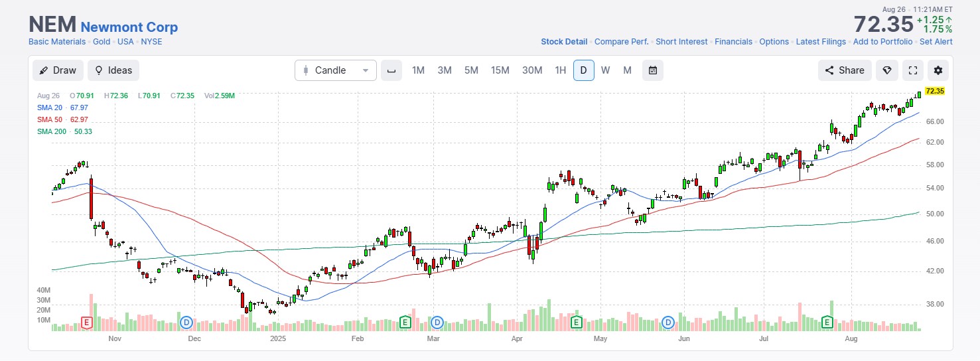The height and width of the screenshot is (361, 980).
Task: Open the NYSE exchange link
Action: 151,42
